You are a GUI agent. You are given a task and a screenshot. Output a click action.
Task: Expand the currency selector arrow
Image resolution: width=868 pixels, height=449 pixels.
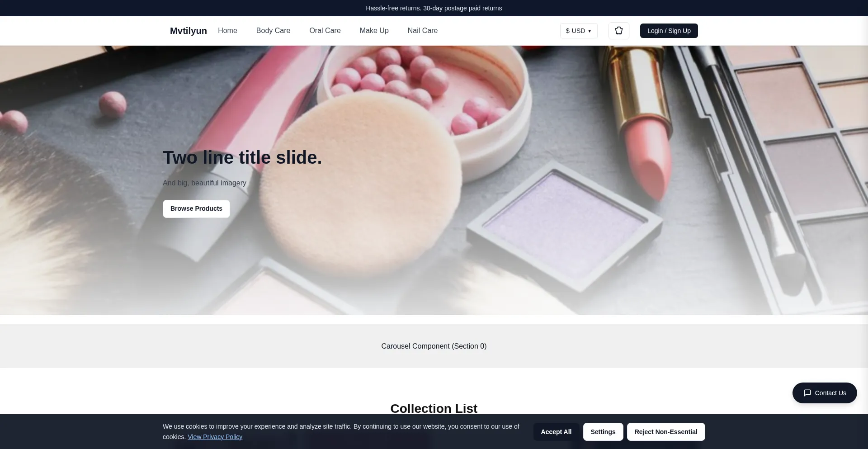pyautogui.click(x=590, y=31)
